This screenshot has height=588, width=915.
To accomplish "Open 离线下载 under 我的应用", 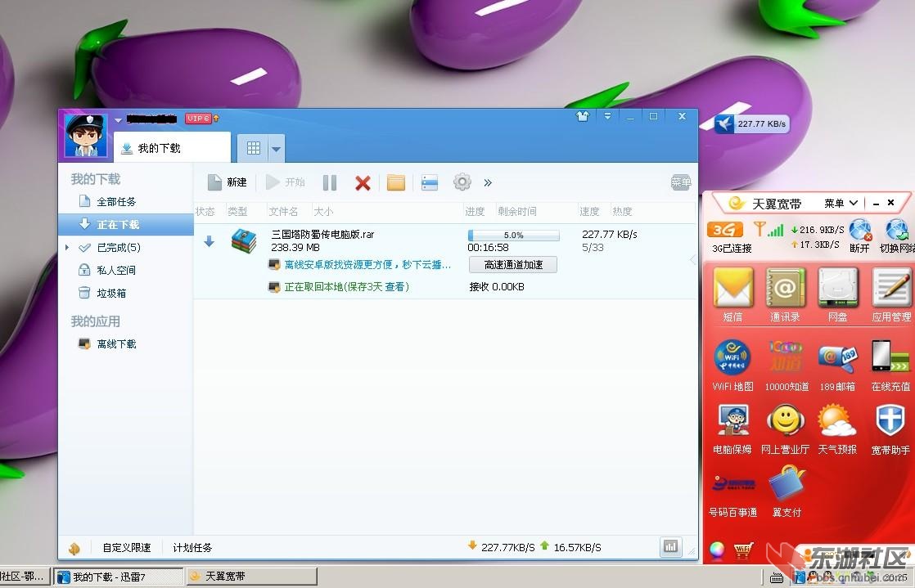I will tap(116, 344).
